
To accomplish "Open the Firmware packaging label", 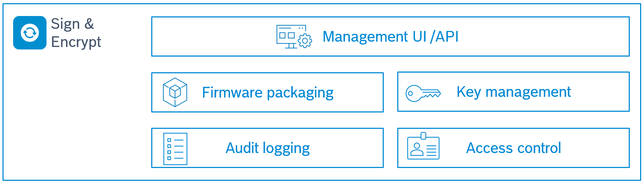I will click(x=268, y=93).
